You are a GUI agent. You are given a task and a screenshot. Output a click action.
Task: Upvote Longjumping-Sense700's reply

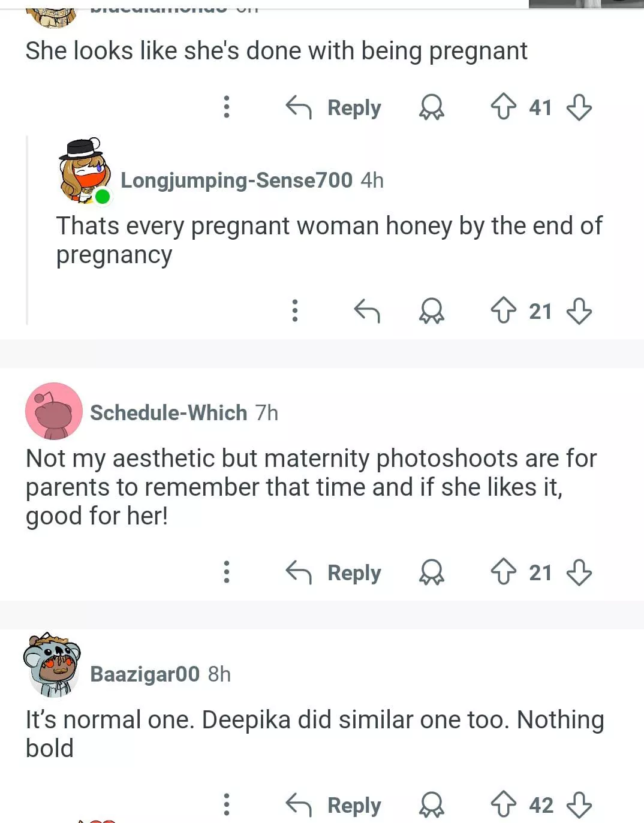(503, 311)
